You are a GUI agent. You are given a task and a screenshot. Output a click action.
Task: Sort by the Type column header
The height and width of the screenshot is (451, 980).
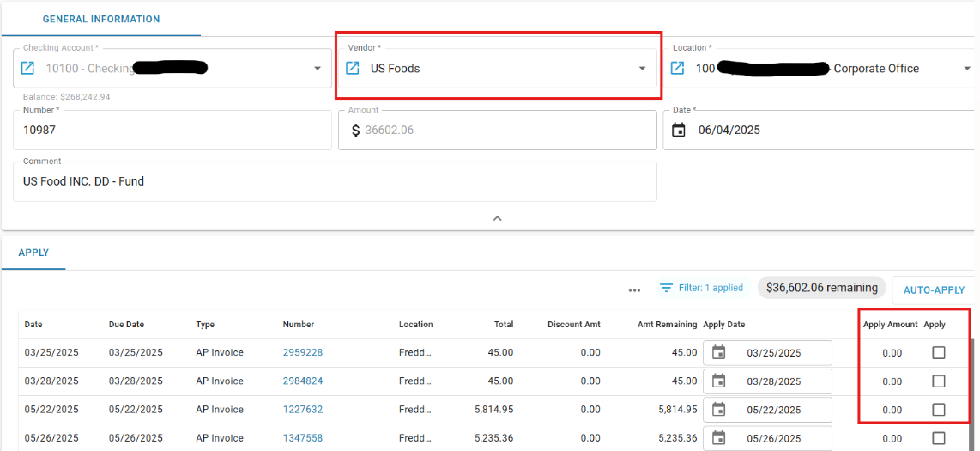(206, 325)
